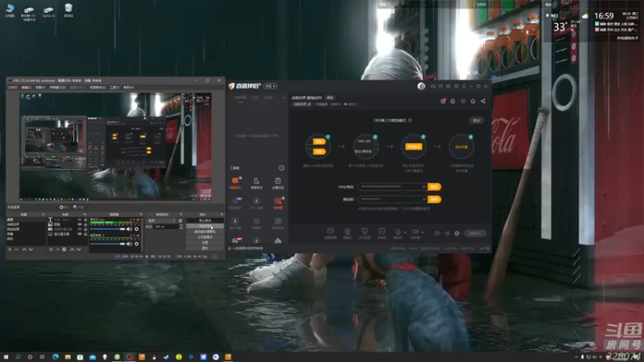Click 修改 beside the stream title
Screen dimensions: 644x362
point(330,97)
